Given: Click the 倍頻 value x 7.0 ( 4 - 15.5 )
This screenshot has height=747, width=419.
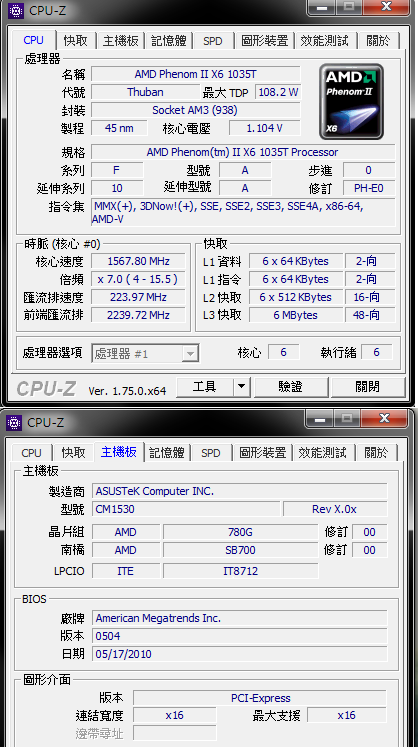Looking at the screenshot, I should pyautogui.click(x=139, y=279).
